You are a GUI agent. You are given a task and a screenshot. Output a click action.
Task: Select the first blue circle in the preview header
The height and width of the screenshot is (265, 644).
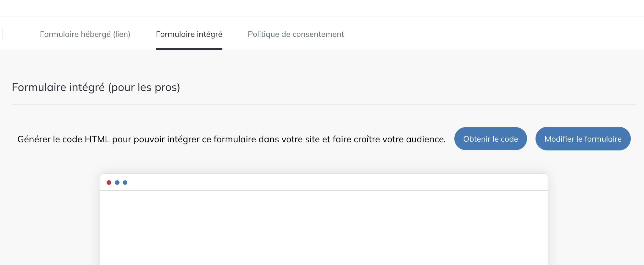coord(117,183)
